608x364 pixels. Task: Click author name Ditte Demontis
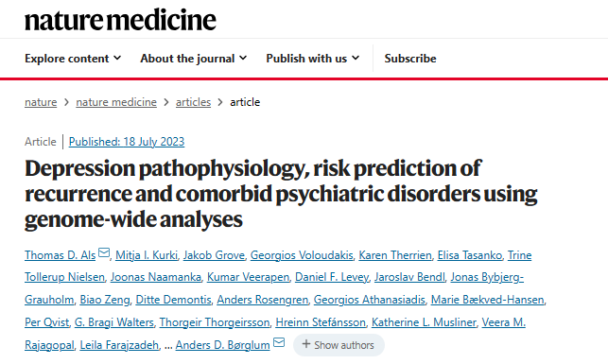coord(173,300)
